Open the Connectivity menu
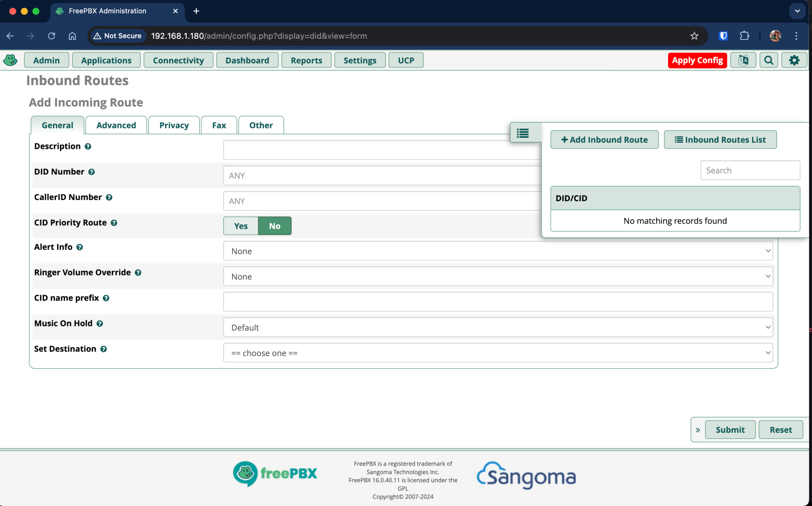 click(x=178, y=60)
